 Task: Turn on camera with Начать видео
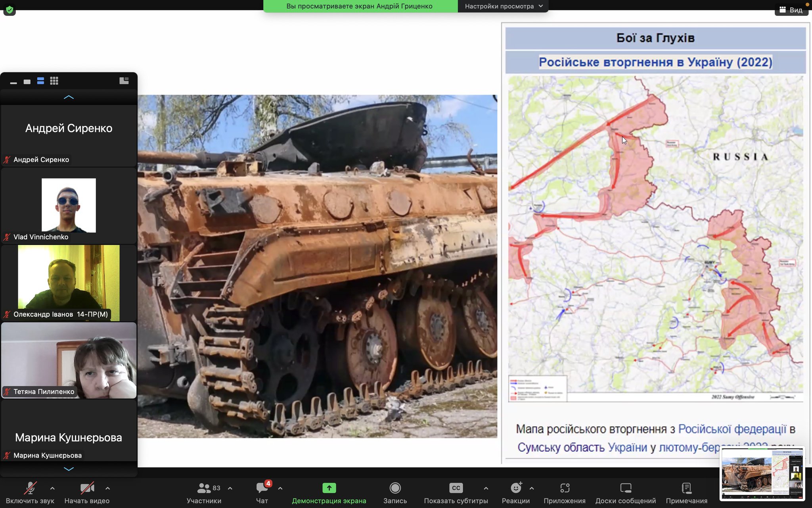[x=87, y=488]
